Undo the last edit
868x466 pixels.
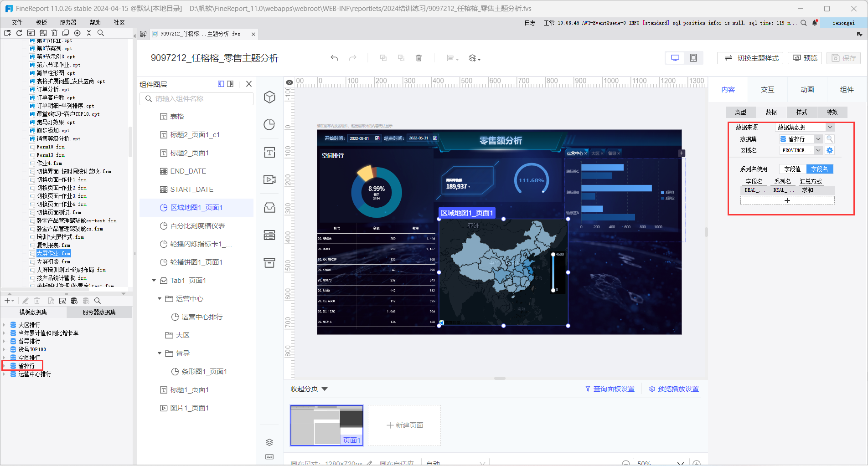click(x=334, y=58)
